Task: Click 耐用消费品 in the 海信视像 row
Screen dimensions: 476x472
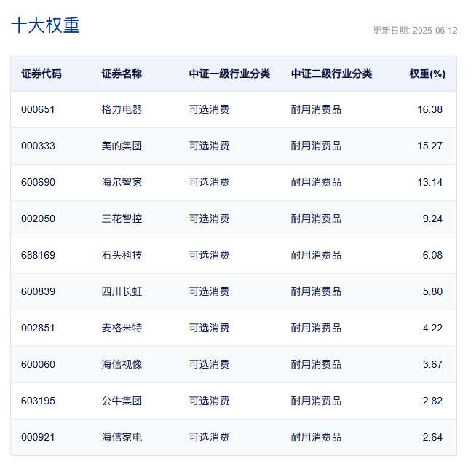Action: click(316, 364)
